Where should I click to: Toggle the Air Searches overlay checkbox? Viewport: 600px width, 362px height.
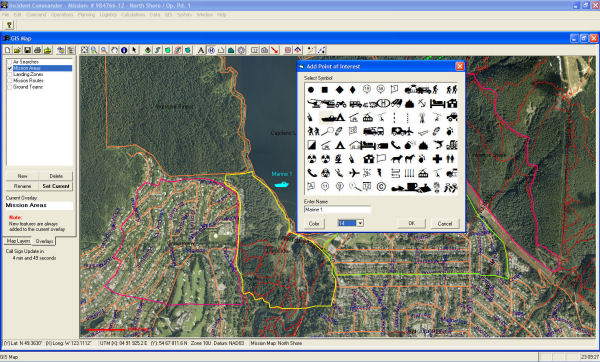[10, 62]
